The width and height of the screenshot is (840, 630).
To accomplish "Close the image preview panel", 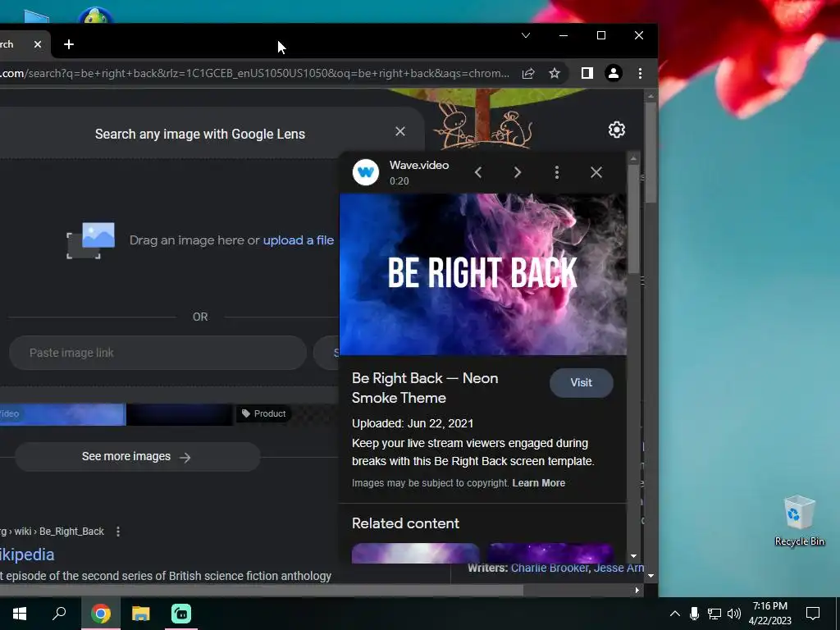I will pyautogui.click(x=596, y=172).
